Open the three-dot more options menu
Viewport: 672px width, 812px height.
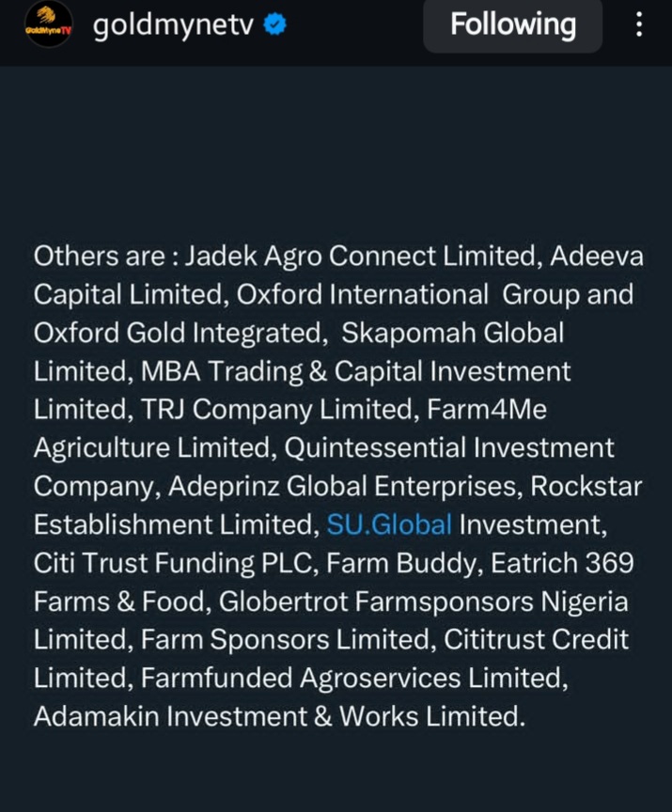639,25
